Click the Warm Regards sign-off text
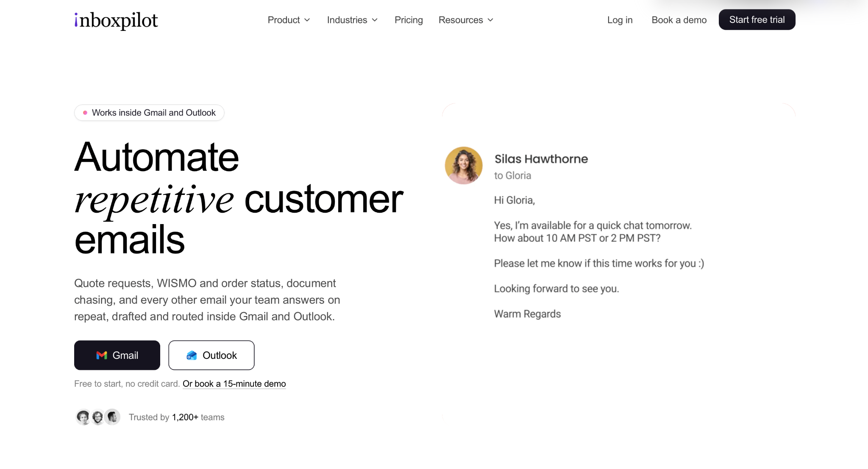This screenshot has width=868, height=469. point(527,314)
